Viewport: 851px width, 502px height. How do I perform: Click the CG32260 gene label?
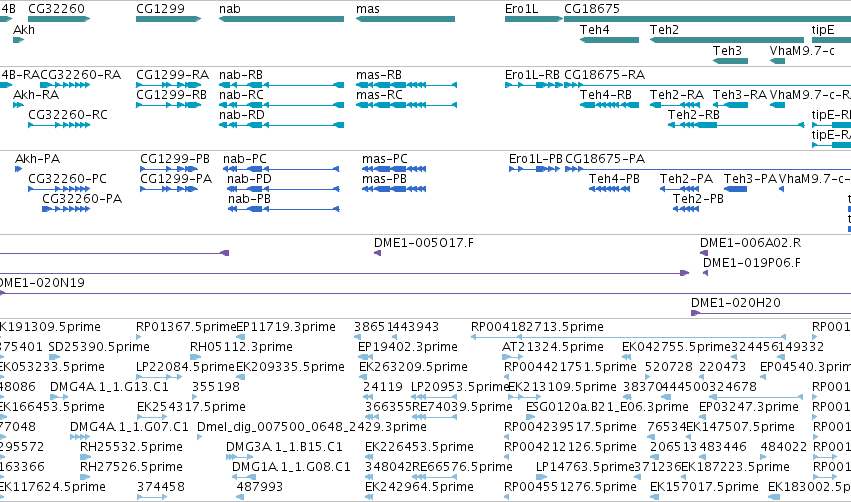(56, 9)
